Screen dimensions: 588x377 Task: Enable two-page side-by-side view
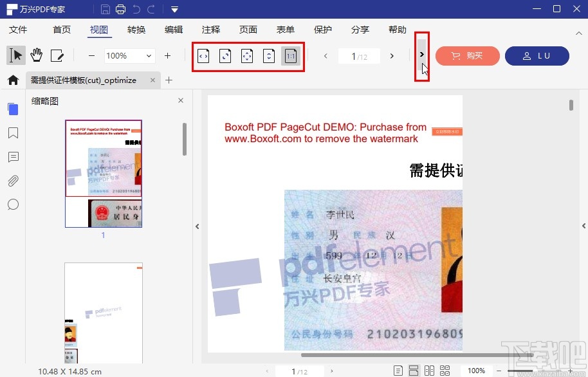(430, 371)
